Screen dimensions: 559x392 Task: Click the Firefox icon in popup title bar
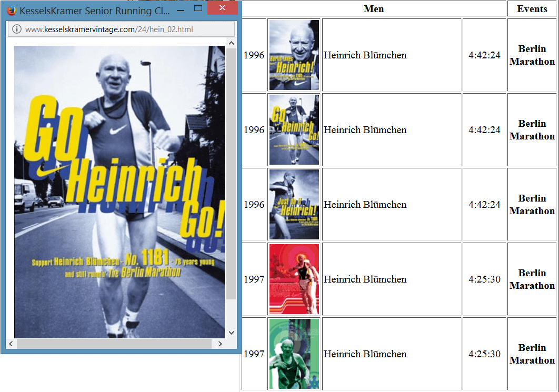point(12,11)
